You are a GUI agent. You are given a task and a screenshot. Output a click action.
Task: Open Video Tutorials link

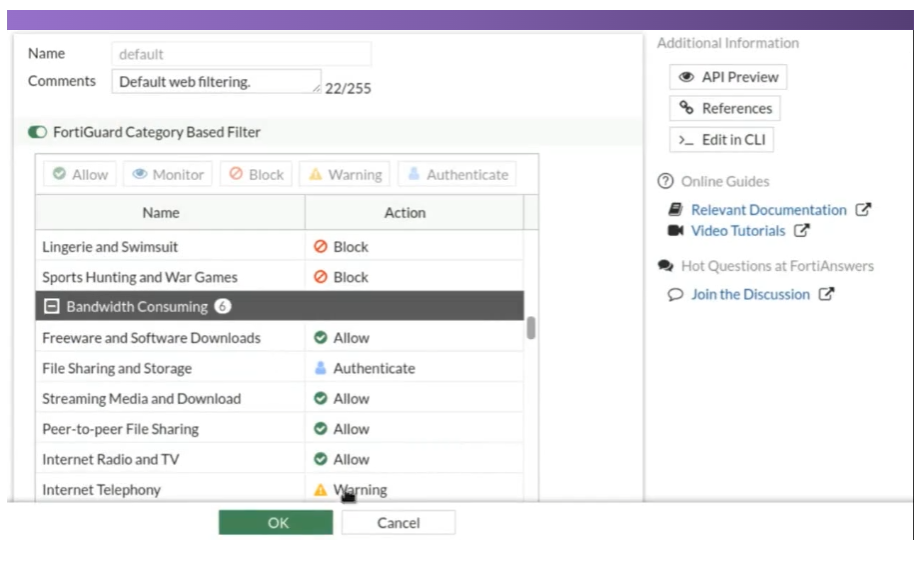point(738,231)
